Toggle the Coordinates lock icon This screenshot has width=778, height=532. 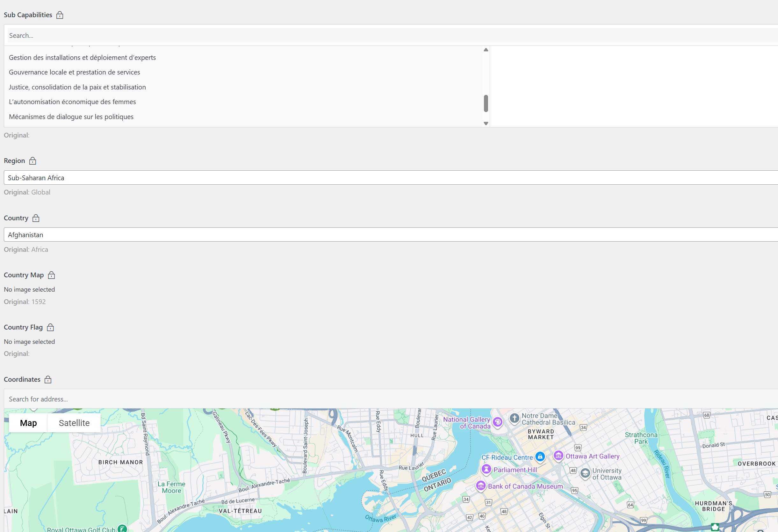(48, 379)
